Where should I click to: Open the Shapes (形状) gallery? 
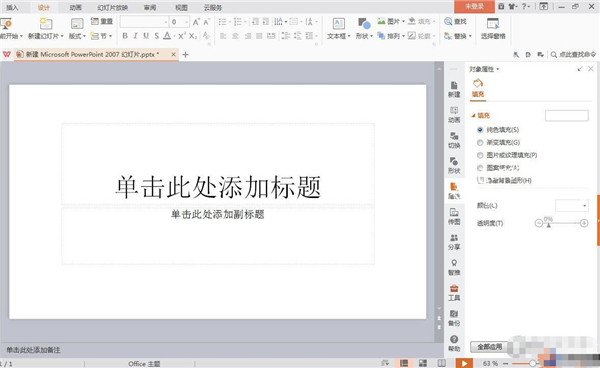point(364,29)
